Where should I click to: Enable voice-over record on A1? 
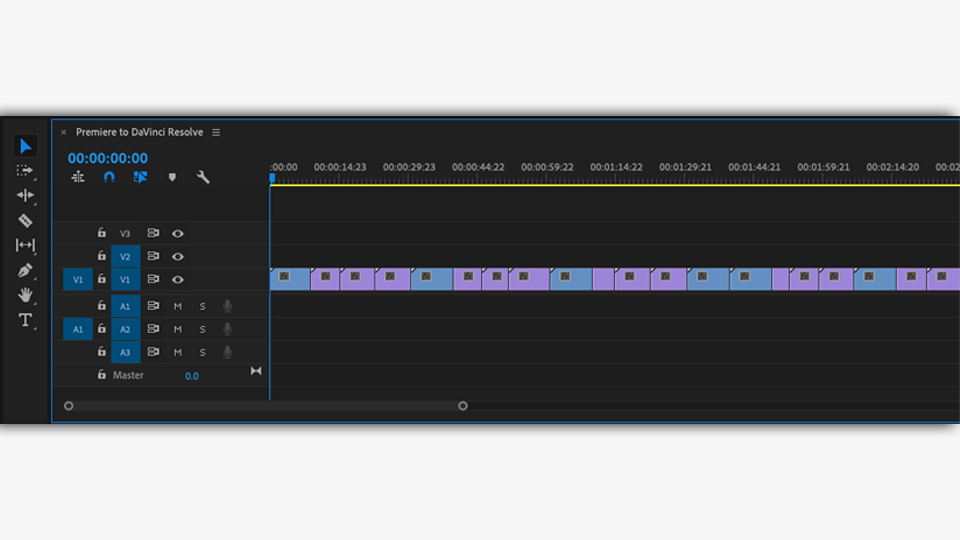click(227, 306)
